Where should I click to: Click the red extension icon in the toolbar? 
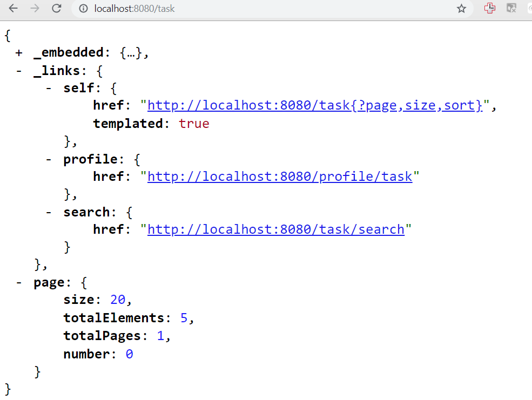(489, 9)
